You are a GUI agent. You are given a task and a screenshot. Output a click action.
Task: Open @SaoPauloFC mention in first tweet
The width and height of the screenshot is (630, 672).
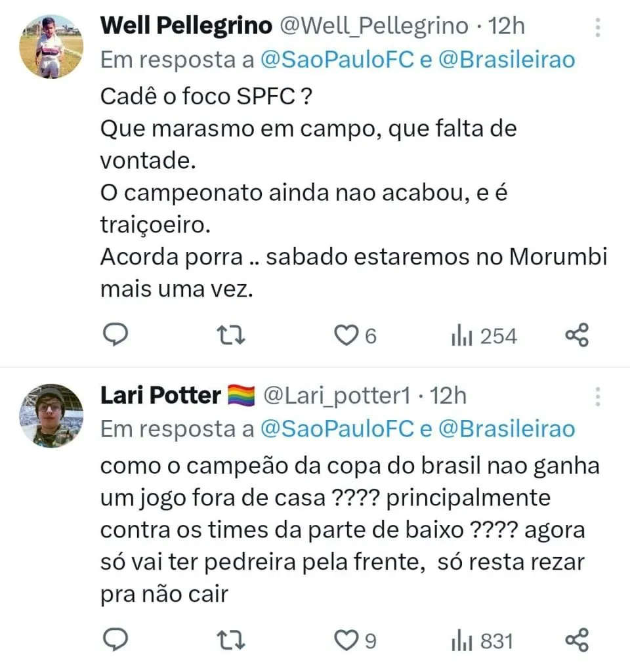click(337, 60)
